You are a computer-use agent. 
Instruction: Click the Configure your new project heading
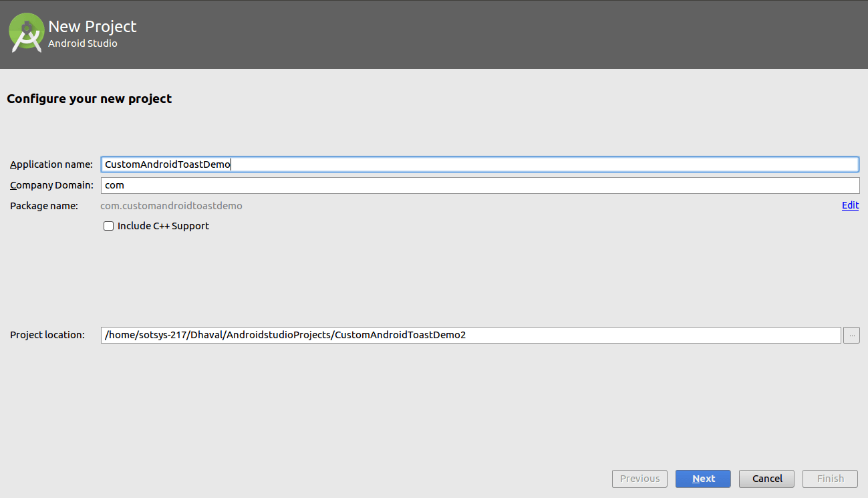[x=89, y=98]
